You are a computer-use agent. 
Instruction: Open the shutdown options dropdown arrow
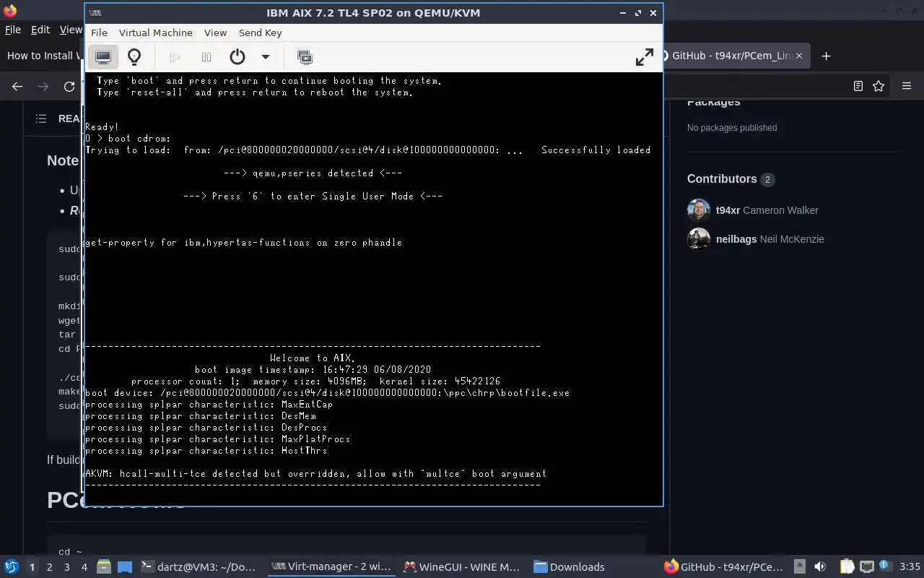pyautogui.click(x=265, y=57)
